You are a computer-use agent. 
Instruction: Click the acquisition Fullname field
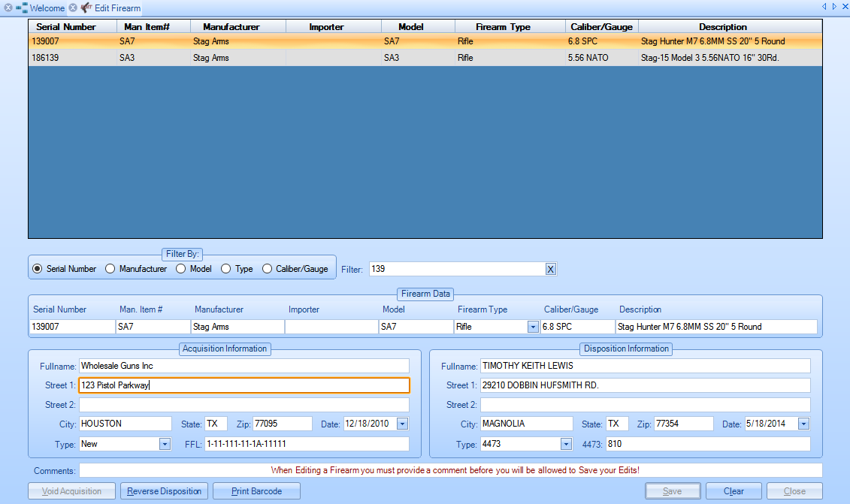pyautogui.click(x=244, y=366)
